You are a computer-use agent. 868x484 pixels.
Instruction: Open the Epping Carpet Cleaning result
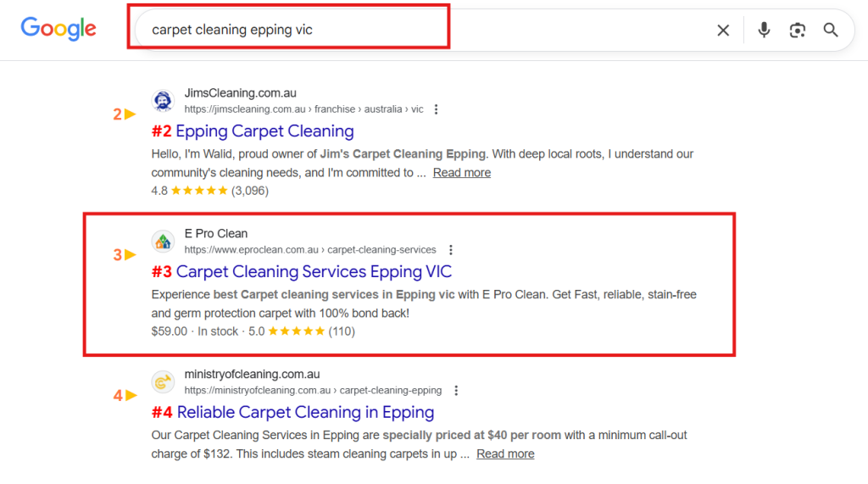pyautogui.click(x=264, y=131)
